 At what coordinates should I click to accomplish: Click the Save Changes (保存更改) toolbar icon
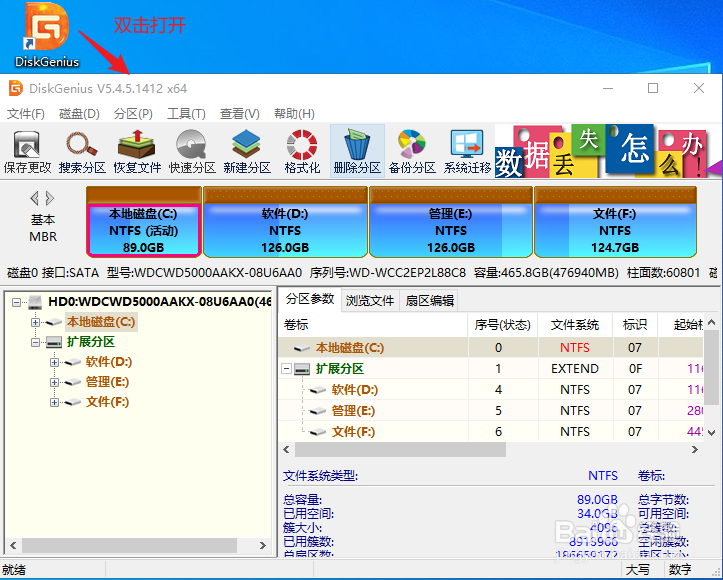click(x=27, y=151)
